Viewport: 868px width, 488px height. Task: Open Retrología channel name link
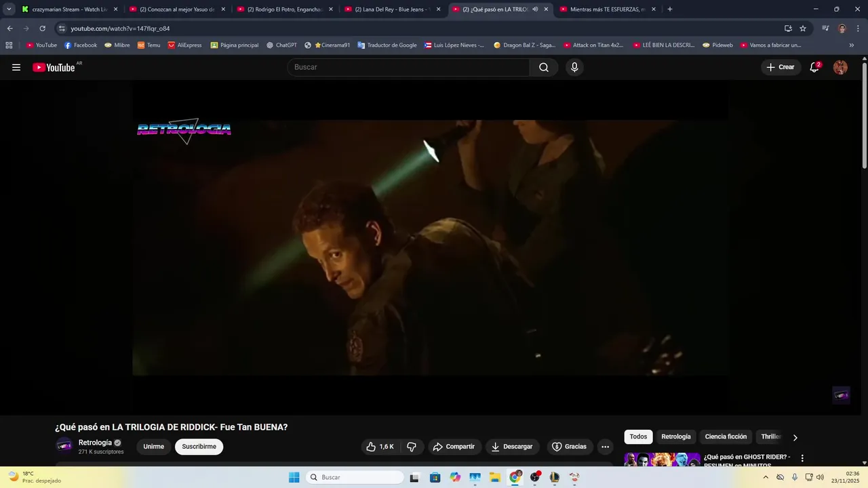pyautogui.click(x=95, y=443)
